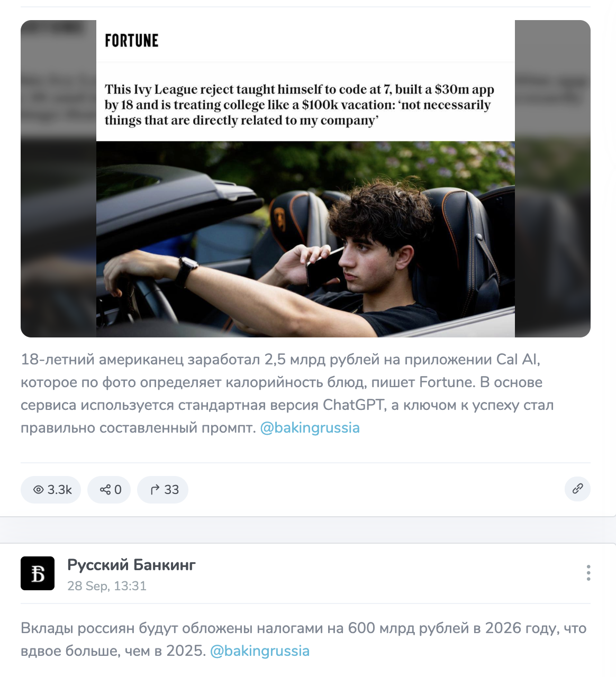The width and height of the screenshot is (616, 677).
Task: Open the post timestamp 28 Sep, 13:31
Action: pyautogui.click(x=107, y=586)
